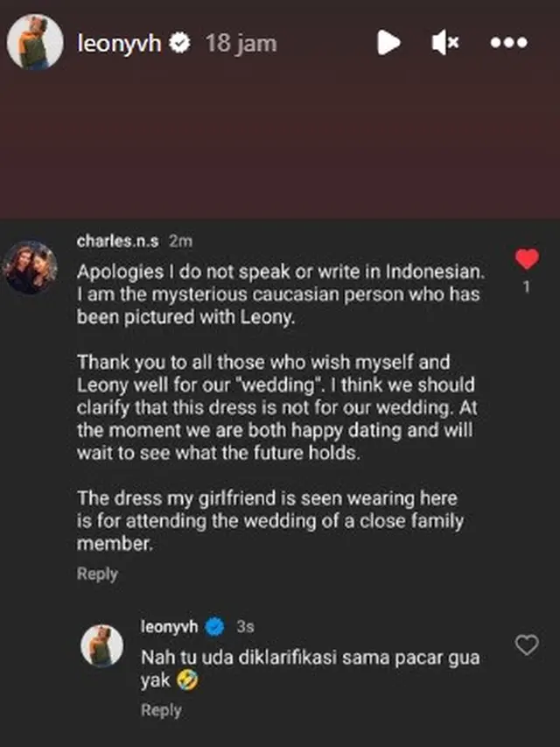Open charles.n.s profile picture
This screenshot has width=560, height=747.
31,267
